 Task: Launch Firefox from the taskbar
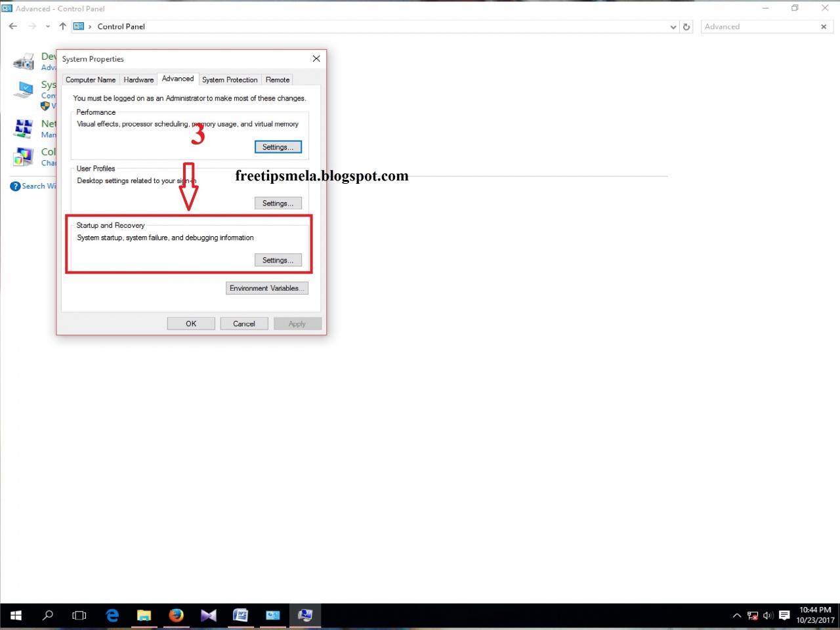coord(177,616)
